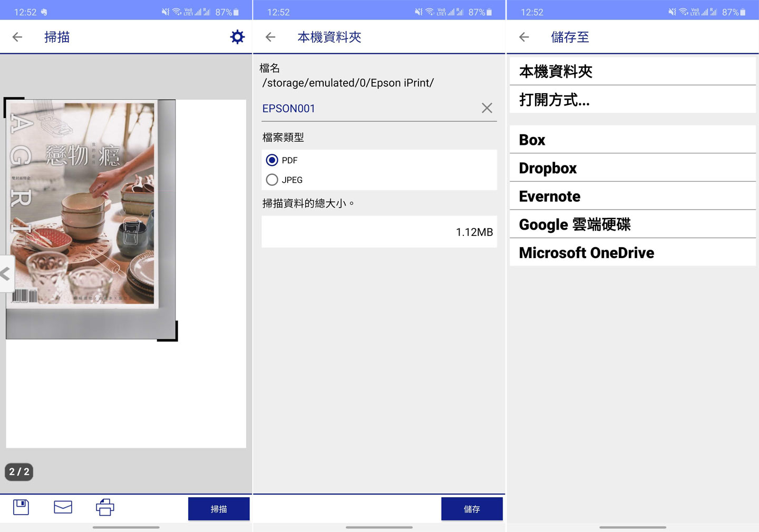Image resolution: width=759 pixels, height=532 pixels.
Task: Select PDF as the file type
Action: tap(272, 160)
